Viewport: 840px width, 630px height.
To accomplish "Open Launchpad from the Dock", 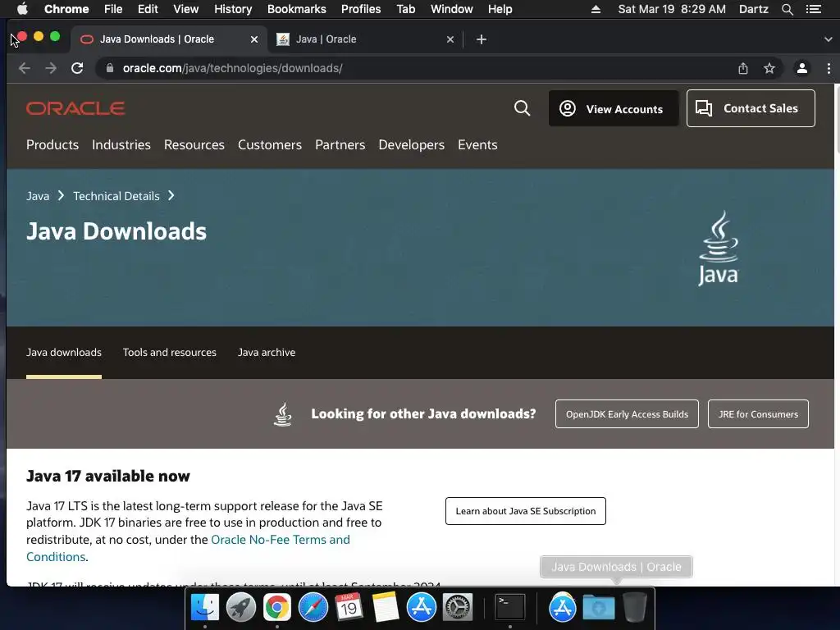I will click(241, 607).
